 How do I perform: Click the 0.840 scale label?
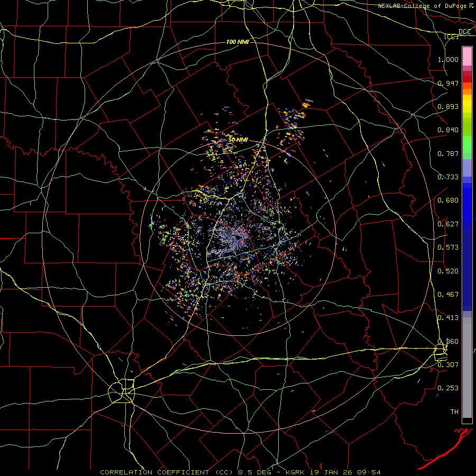coord(448,130)
